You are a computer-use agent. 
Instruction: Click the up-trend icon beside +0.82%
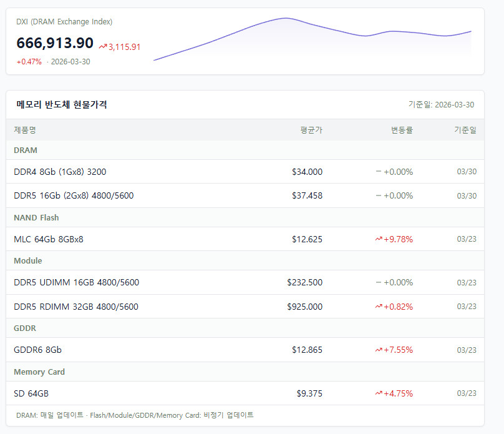coord(379,306)
